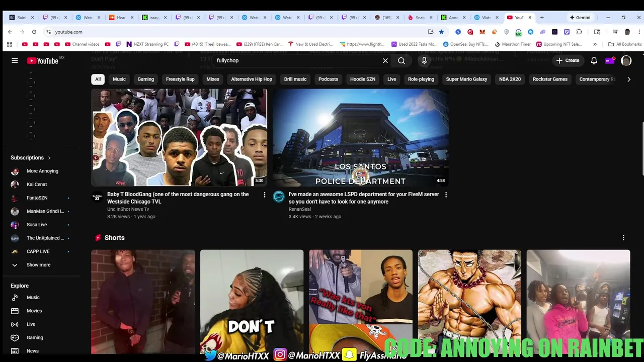Open the Chrome apps grid shortcut
Viewport: 644px width, 362px height.
pos(9,44)
